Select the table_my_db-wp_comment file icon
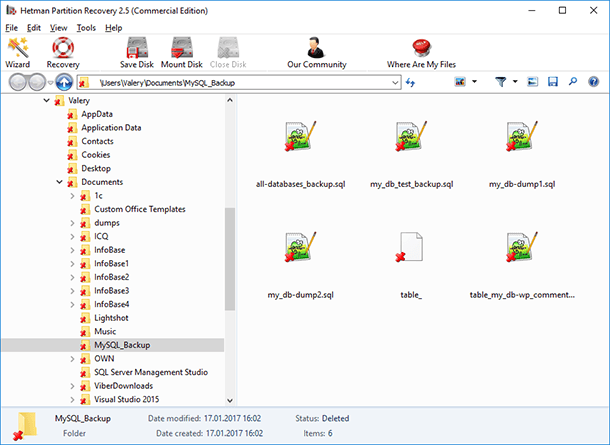Image resolution: width=610 pixels, height=445 pixels. [522, 247]
